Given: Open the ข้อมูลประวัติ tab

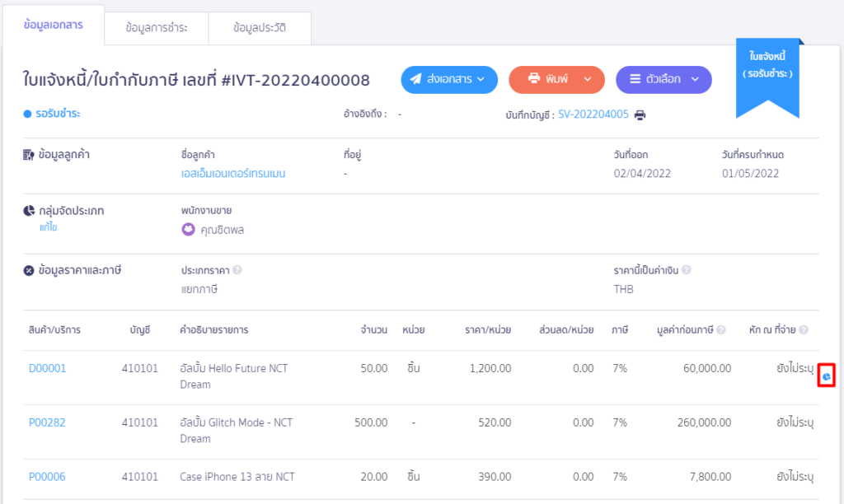Looking at the screenshot, I should coord(260,28).
